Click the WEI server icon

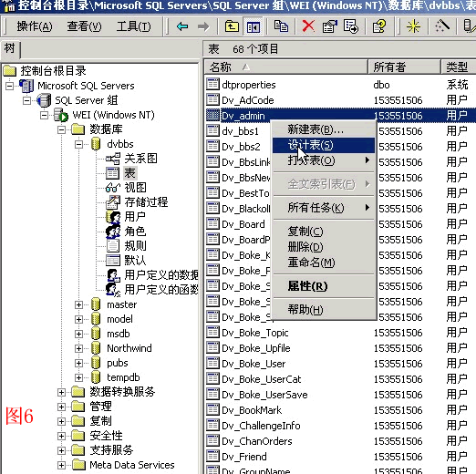point(61,115)
